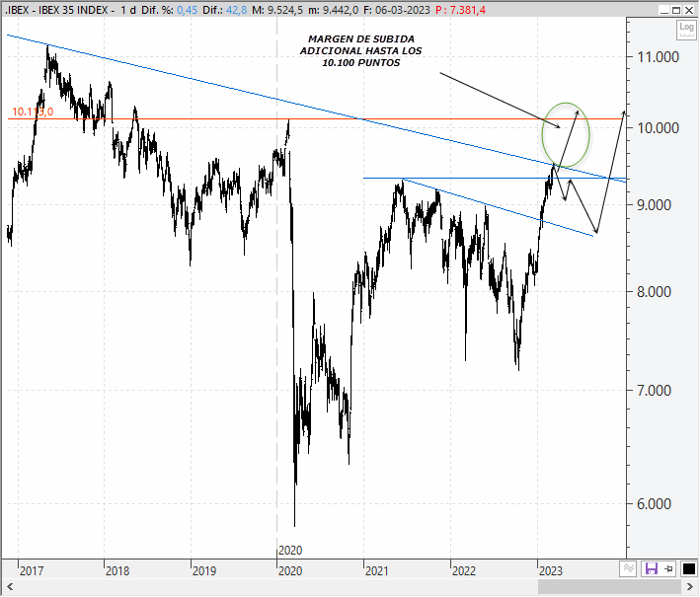Click the right scroll arrow on the horizontal scrollbar

[689, 586]
